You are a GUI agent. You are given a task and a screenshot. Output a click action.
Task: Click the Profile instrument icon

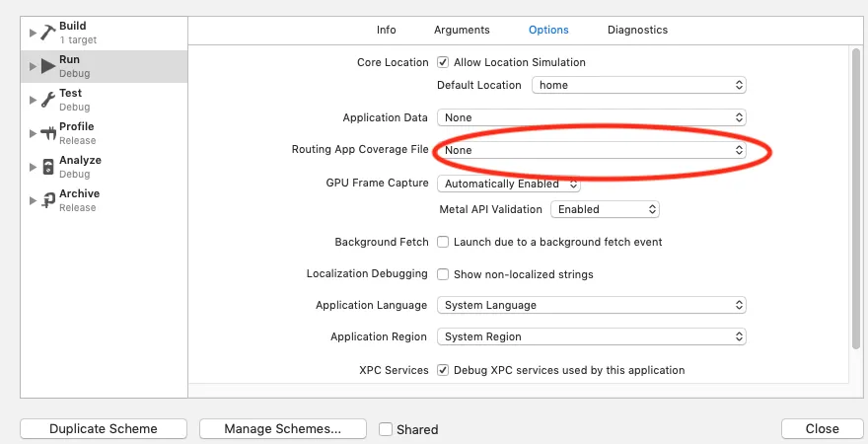click(x=47, y=133)
